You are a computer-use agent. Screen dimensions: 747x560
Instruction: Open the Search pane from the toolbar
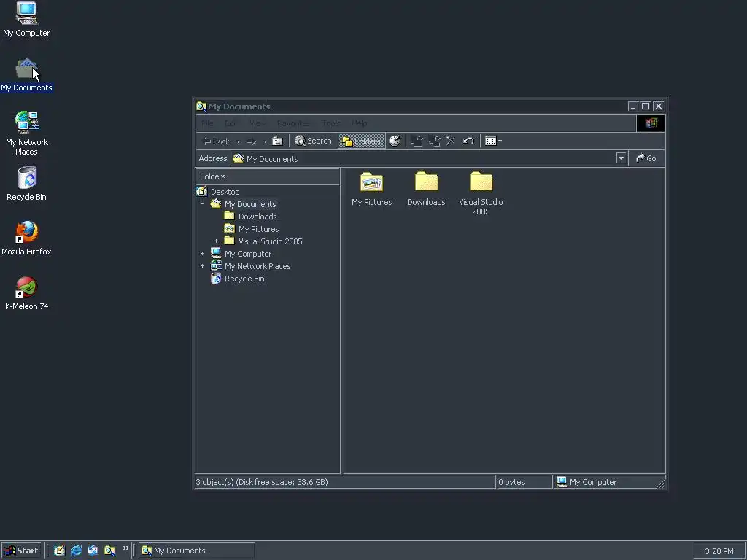313,141
